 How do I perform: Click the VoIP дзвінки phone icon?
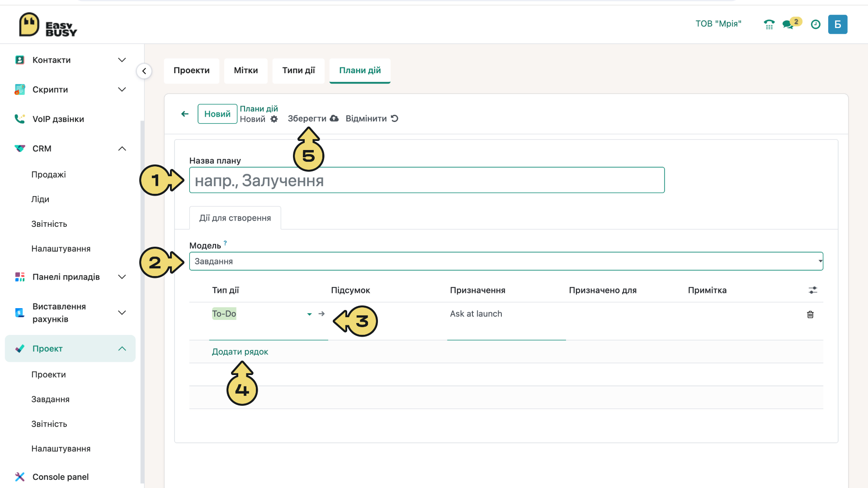[19, 119]
